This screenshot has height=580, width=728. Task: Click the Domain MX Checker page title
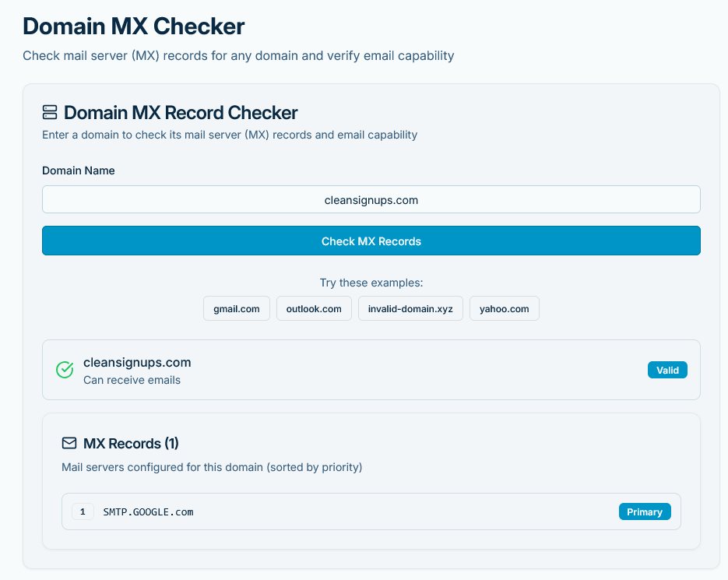(x=134, y=26)
